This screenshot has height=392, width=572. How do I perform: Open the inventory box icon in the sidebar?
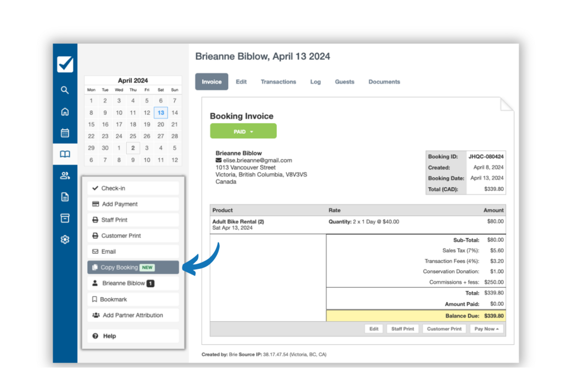click(65, 218)
